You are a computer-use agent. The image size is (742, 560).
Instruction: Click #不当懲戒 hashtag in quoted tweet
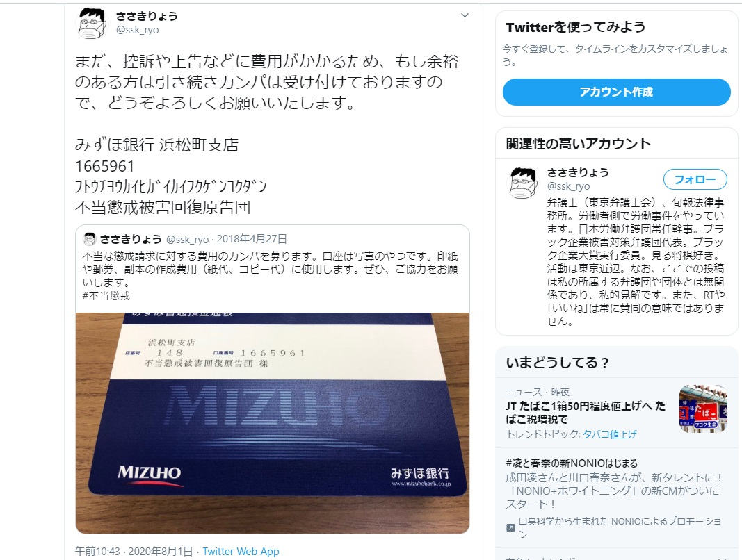(x=106, y=296)
